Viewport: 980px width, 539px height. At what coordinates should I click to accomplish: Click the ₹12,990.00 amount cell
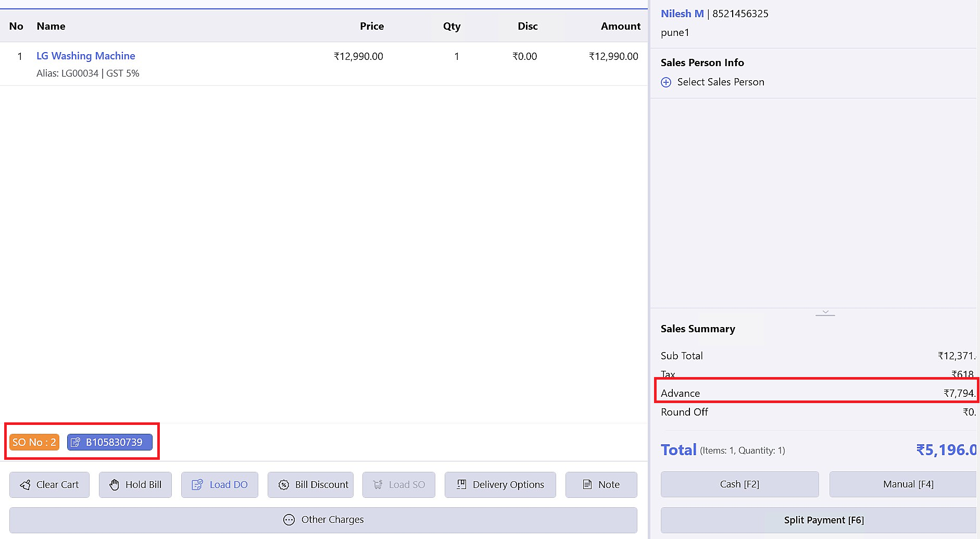click(x=613, y=56)
